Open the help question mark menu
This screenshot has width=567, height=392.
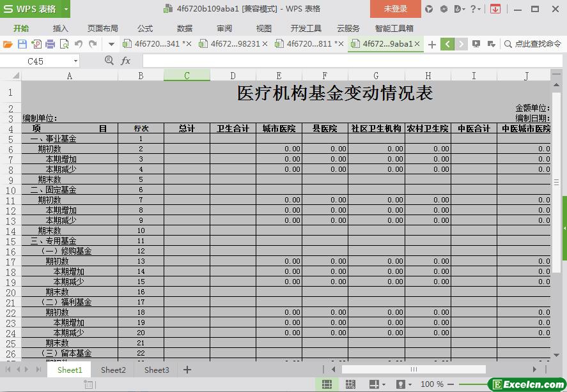point(475,9)
